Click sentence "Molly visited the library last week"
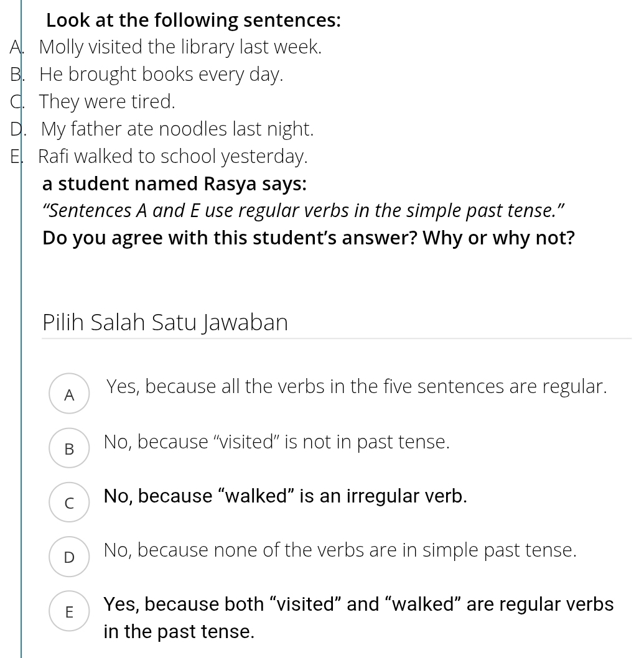644x658 pixels. click(180, 47)
